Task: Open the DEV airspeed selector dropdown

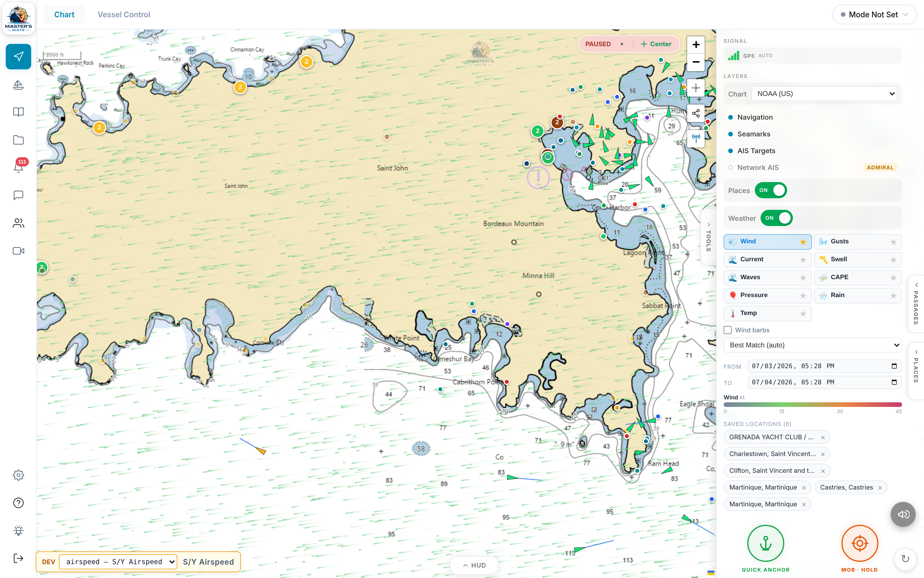Action: (118, 562)
